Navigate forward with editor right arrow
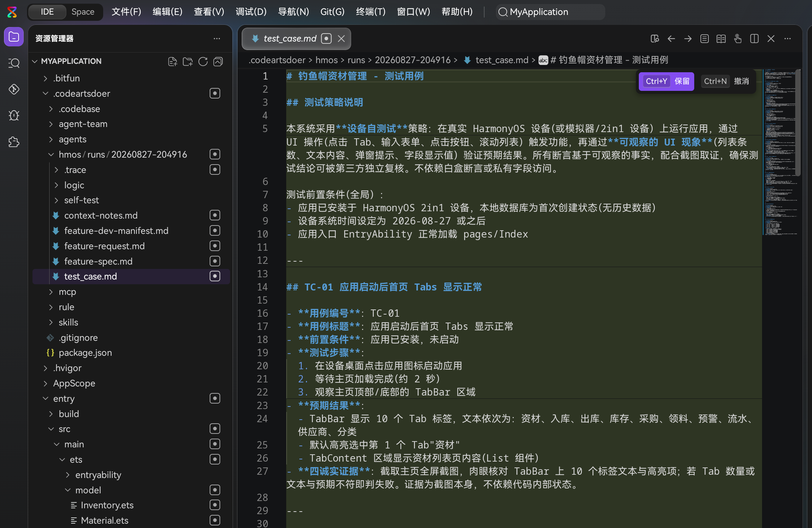 click(x=688, y=39)
